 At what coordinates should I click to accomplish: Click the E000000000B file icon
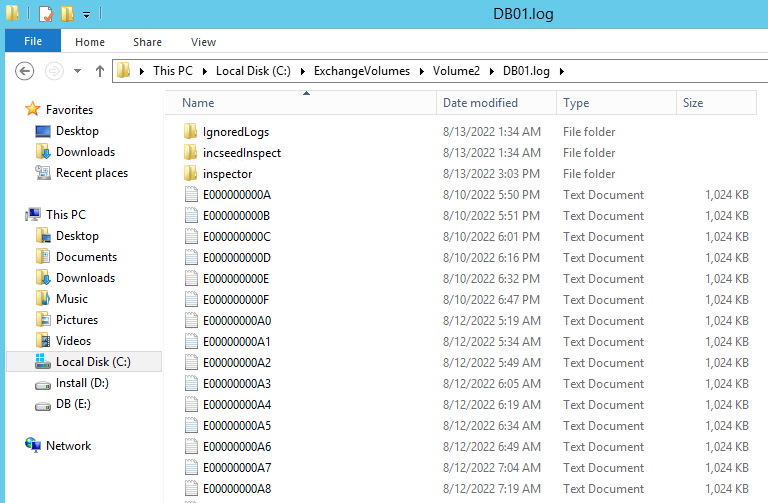coord(191,216)
